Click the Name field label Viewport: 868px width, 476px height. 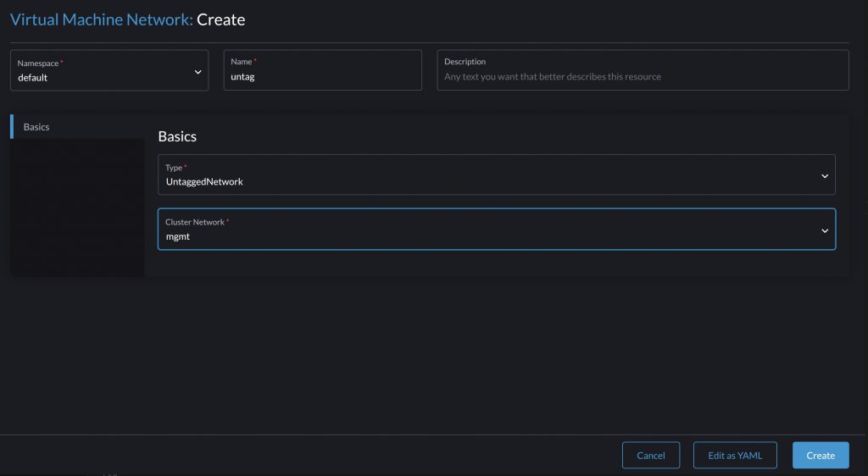click(242, 62)
